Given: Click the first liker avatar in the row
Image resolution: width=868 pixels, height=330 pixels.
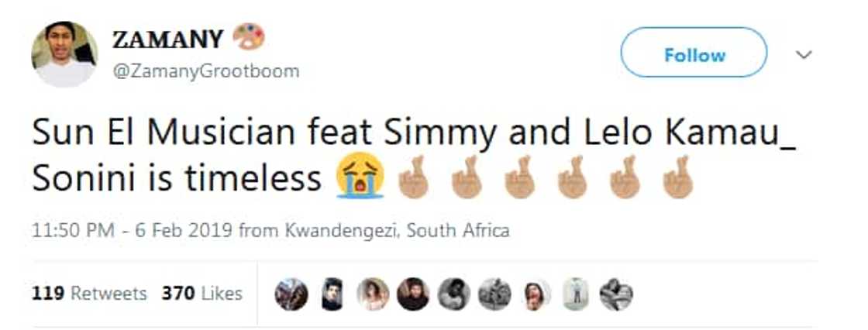Looking at the screenshot, I should pyautogui.click(x=291, y=294).
